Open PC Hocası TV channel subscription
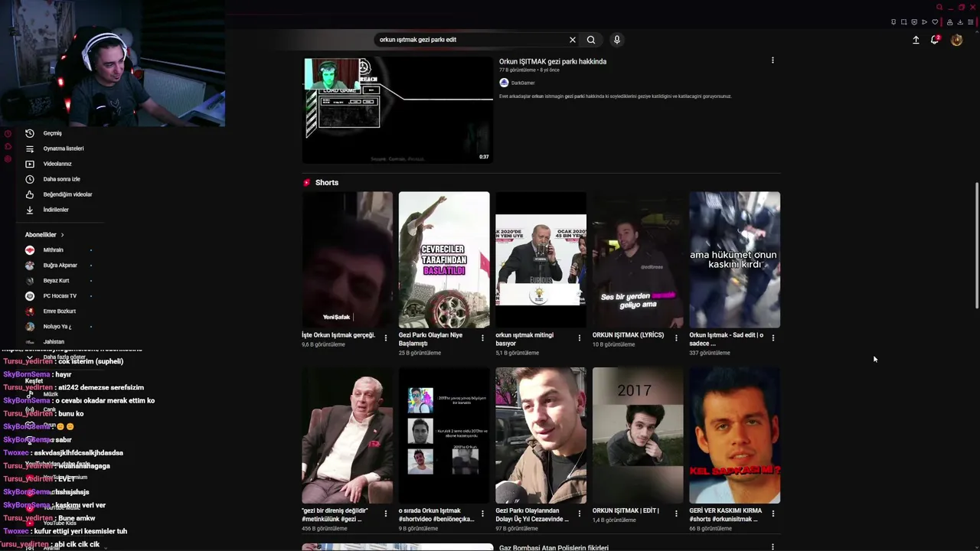The height and width of the screenshot is (551, 980). pos(60,296)
